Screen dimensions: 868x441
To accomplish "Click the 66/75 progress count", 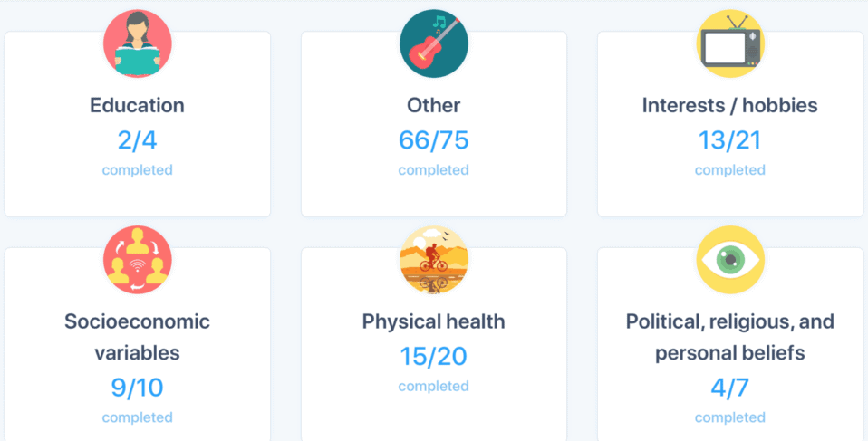I will 434,140.
